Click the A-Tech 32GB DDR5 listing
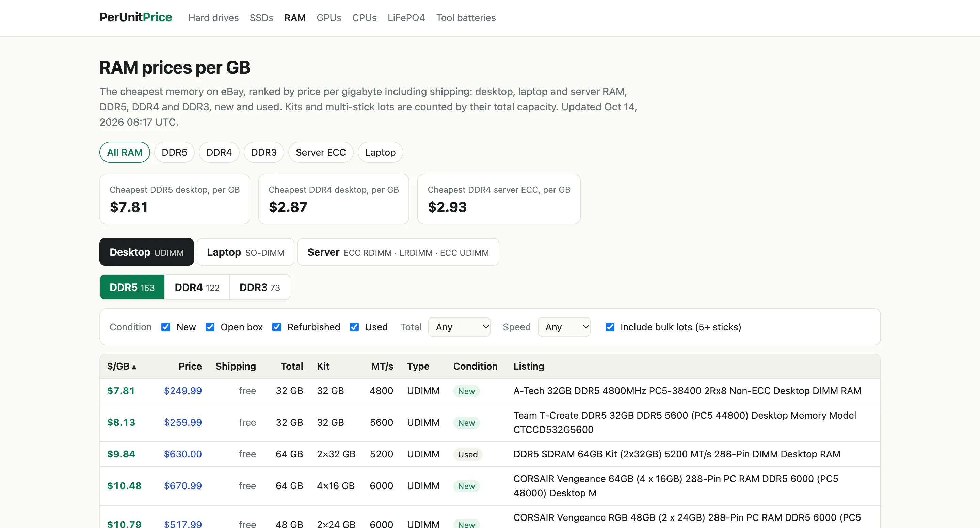The image size is (980, 528). tap(687, 391)
